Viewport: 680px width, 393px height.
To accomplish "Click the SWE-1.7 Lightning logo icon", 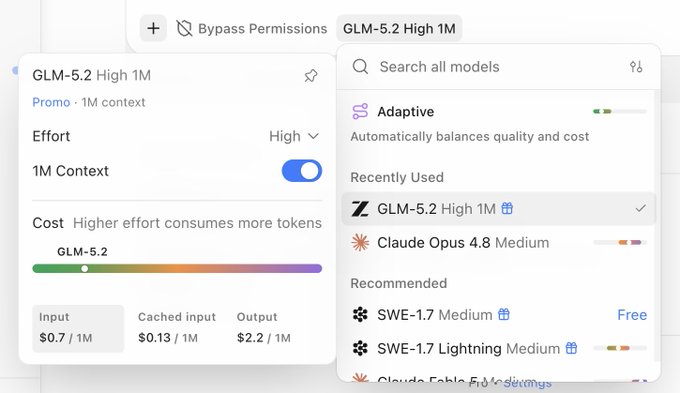I will pyautogui.click(x=360, y=348).
